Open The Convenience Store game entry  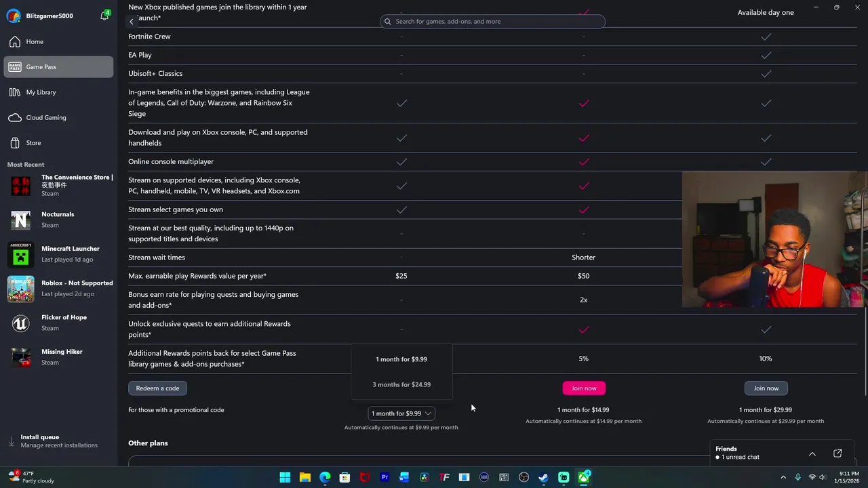pyautogui.click(x=60, y=186)
